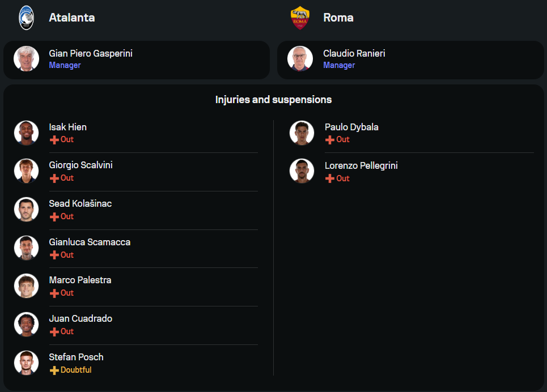Click Isak Hien's player avatar

coord(26,133)
